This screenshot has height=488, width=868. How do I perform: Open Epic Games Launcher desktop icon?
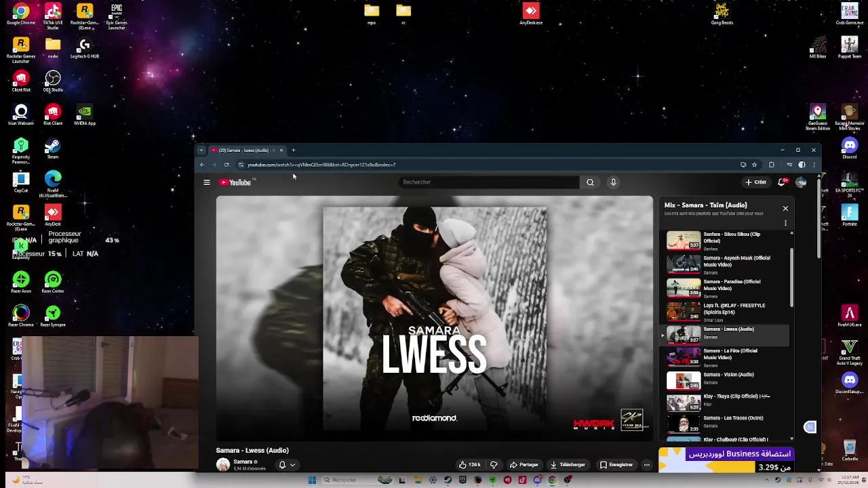coord(117,17)
